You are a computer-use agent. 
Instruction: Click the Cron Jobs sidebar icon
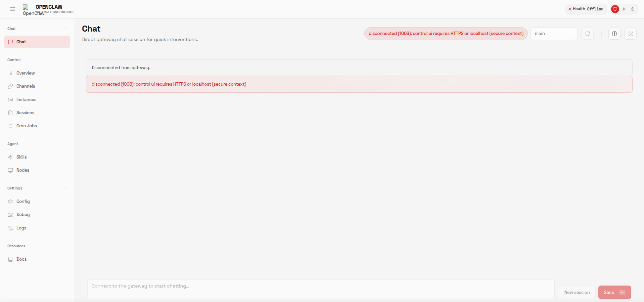(10, 126)
